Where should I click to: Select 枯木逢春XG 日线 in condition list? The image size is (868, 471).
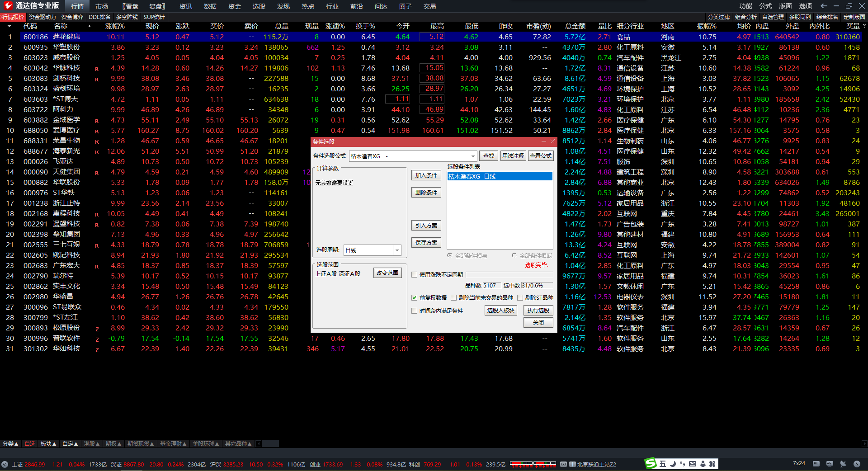(500, 176)
